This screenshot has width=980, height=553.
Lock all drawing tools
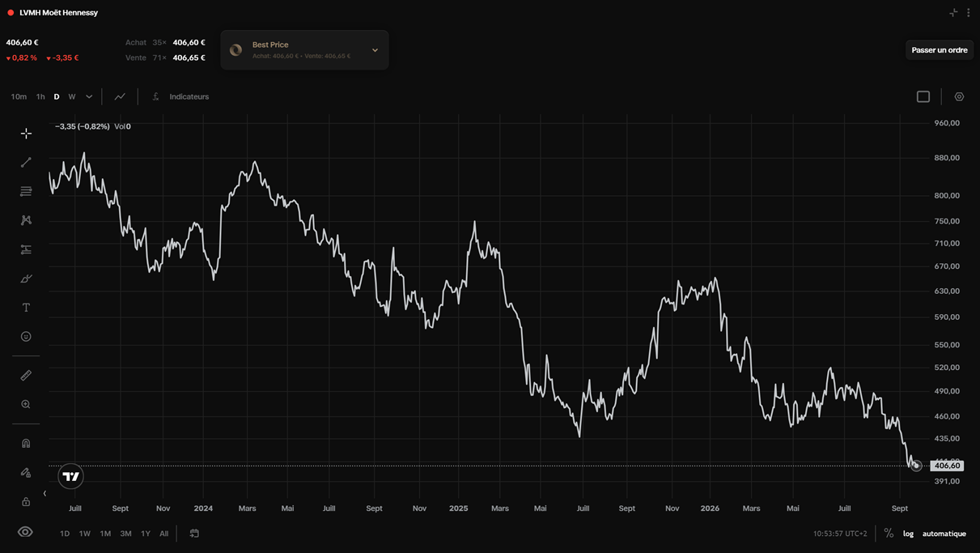coord(26,502)
